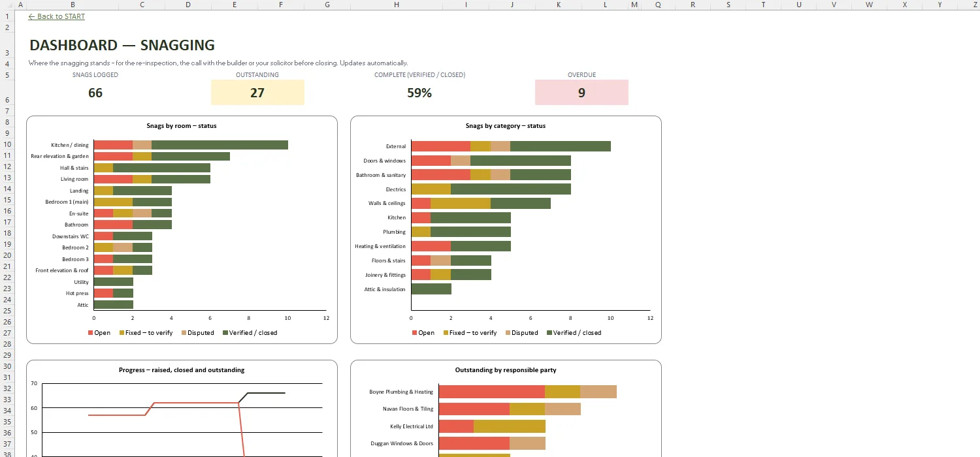This screenshot has width=980, height=457.
Task: Click 'Bedroom 1 (main)' axis label
Action: tap(67, 202)
